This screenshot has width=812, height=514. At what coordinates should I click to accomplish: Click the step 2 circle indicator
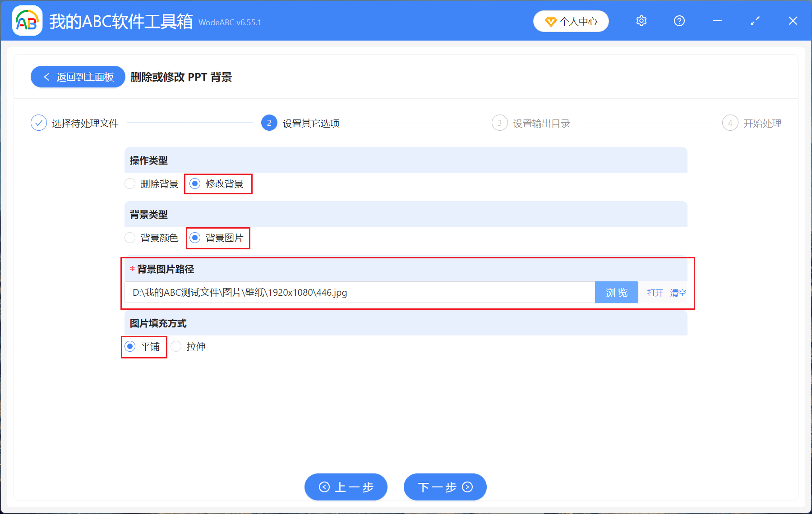click(268, 123)
